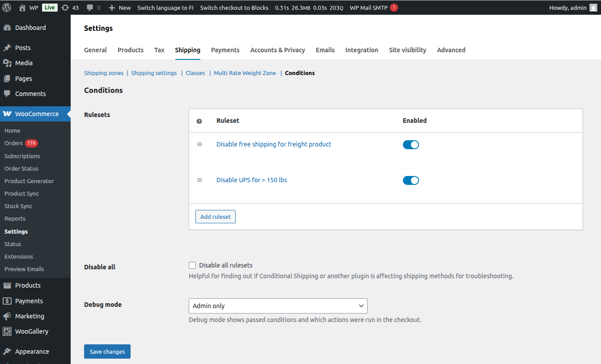Click the admin user avatar
601x364 pixels.
(593, 8)
